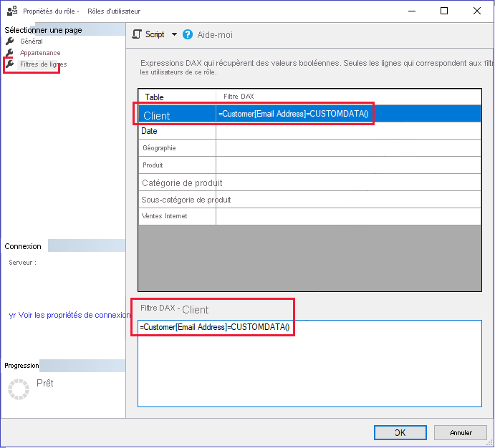Close the role properties dialog
This screenshot has height=448, width=495.
click(476, 11)
